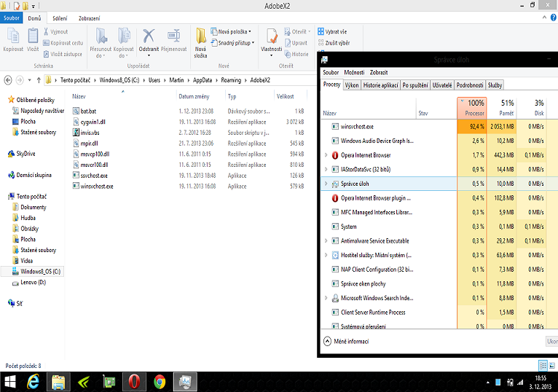Open Domácí skupina in navigation pane

pyautogui.click(x=34, y=175)
